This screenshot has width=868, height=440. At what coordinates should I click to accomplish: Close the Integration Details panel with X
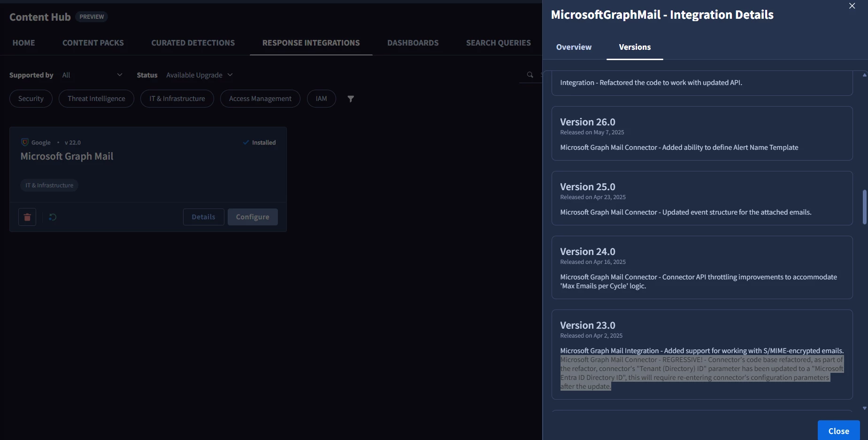point(852,6)
